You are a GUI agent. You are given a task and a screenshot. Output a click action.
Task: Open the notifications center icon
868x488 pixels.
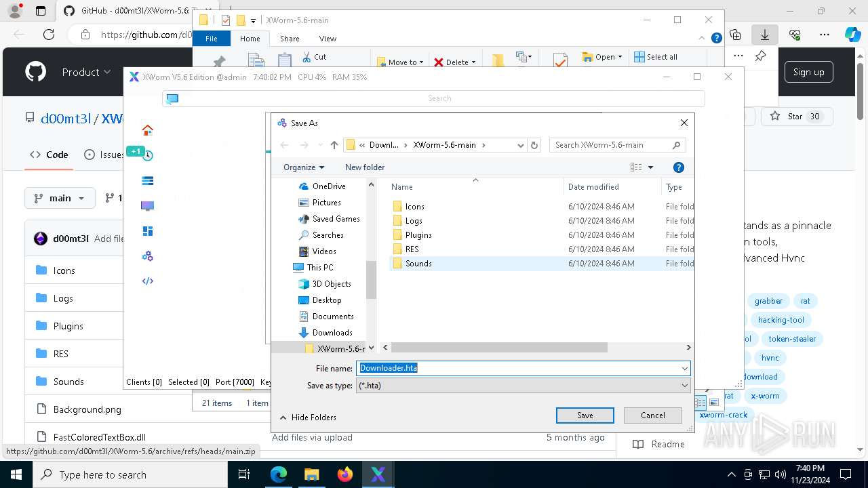(x=846, y=474)
